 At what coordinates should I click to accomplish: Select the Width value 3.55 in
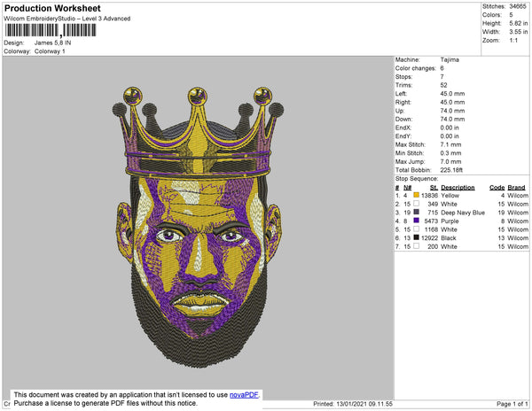pyautogui.click(x=519, y=32)
